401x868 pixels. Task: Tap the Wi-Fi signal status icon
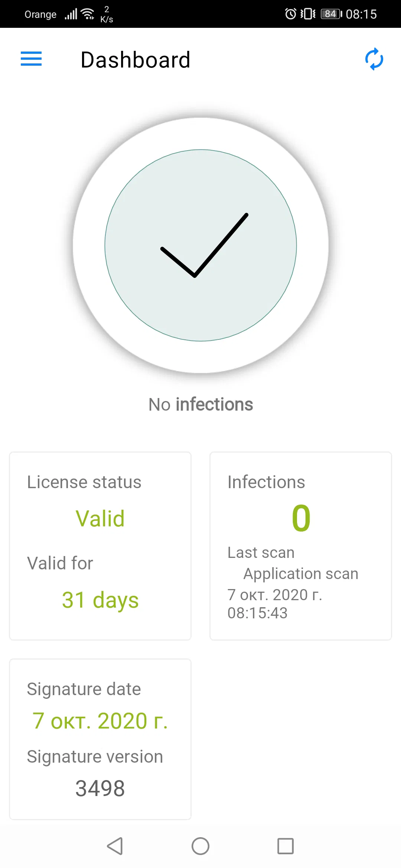tap(88, 14)
